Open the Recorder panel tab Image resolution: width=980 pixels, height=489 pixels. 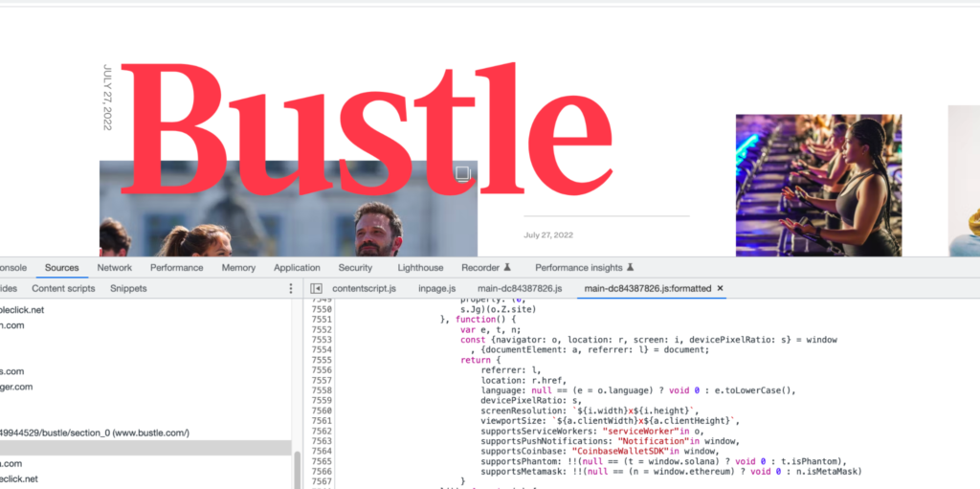[480, 268]
